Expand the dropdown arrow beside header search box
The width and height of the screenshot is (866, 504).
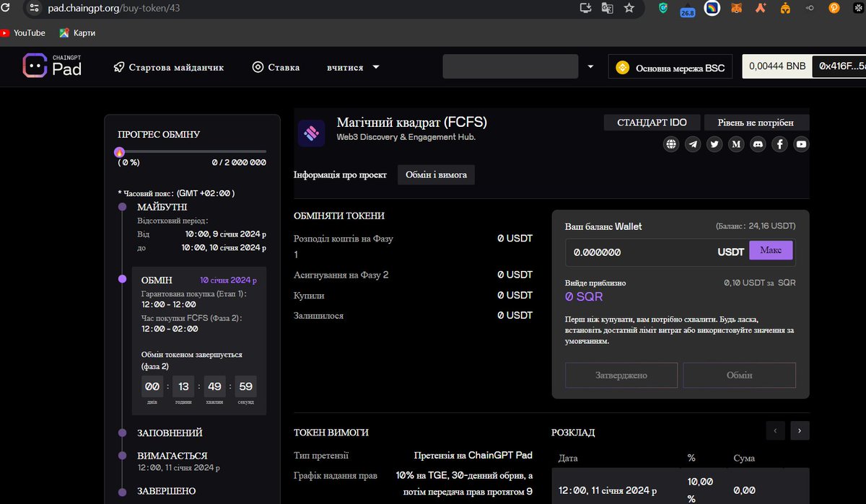[590, 67]
